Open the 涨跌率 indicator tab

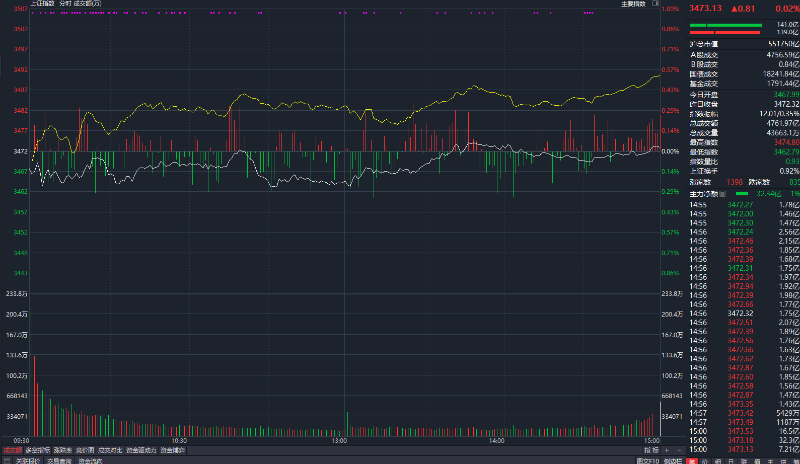65,451
